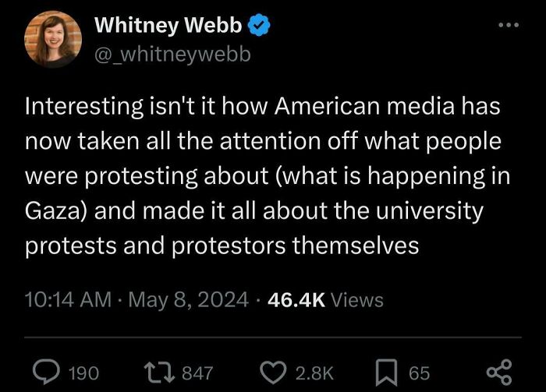Click the 65 bookmarks count
Viewport: 546px width, 392px height.
coord(420,373)
